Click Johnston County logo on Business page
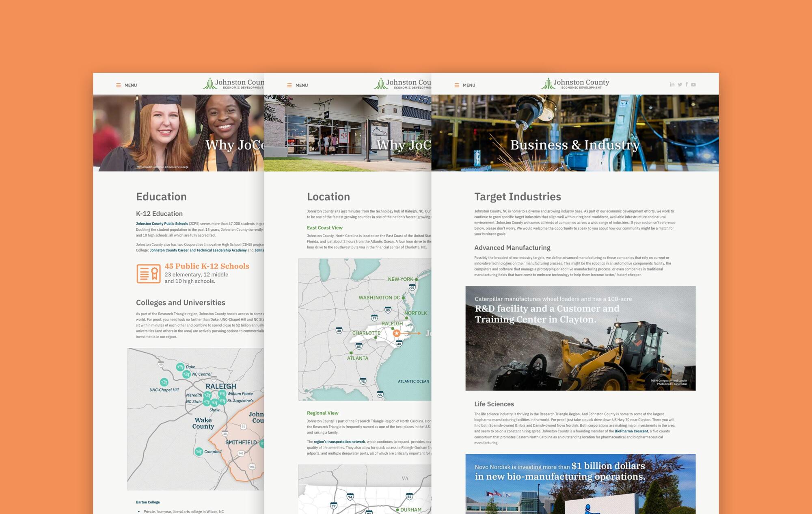This screenshot has width=812, height=514. pos(575,84)
